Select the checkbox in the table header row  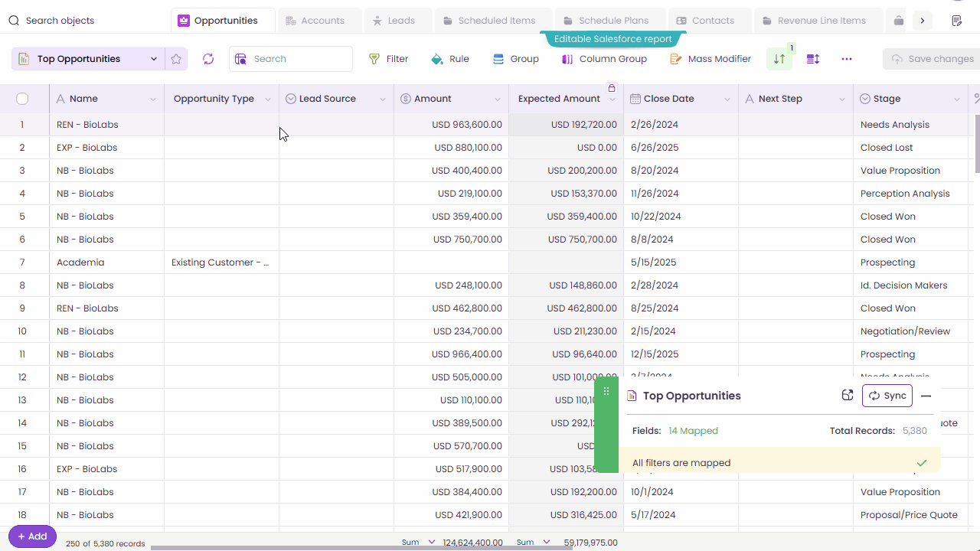(22, 98)
